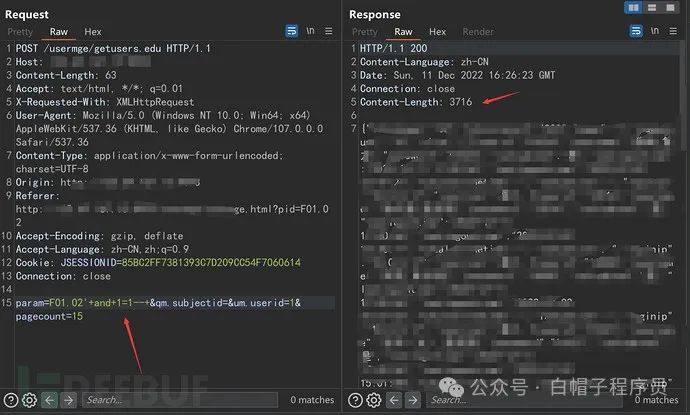Screen dimensions: 690x415
Task: Toggle word wrap icon in Request panel
Action: [291, 31]
